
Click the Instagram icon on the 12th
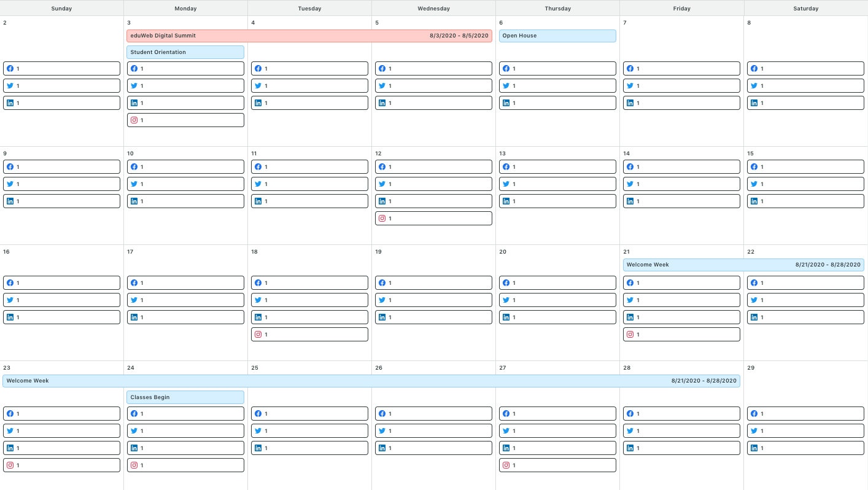click(382, 219)
